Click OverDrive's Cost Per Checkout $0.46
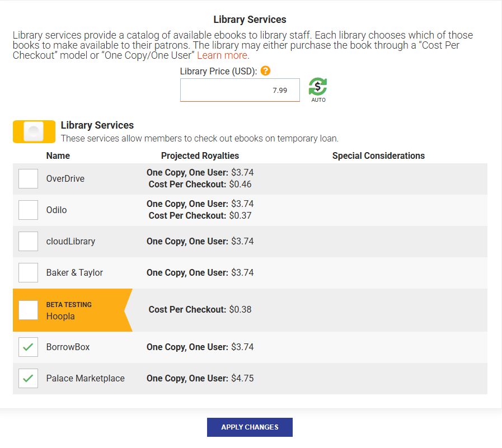The image size is (502, 448). point(200,185)
